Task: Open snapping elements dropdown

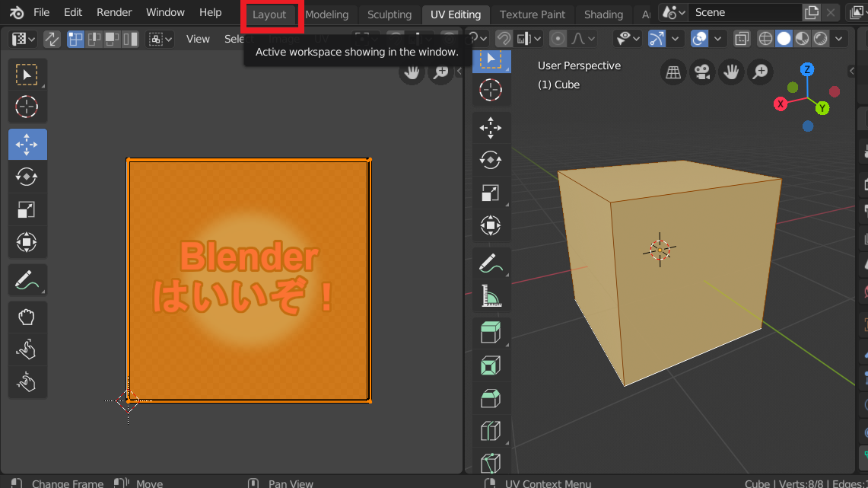Action: coord(528,39)
